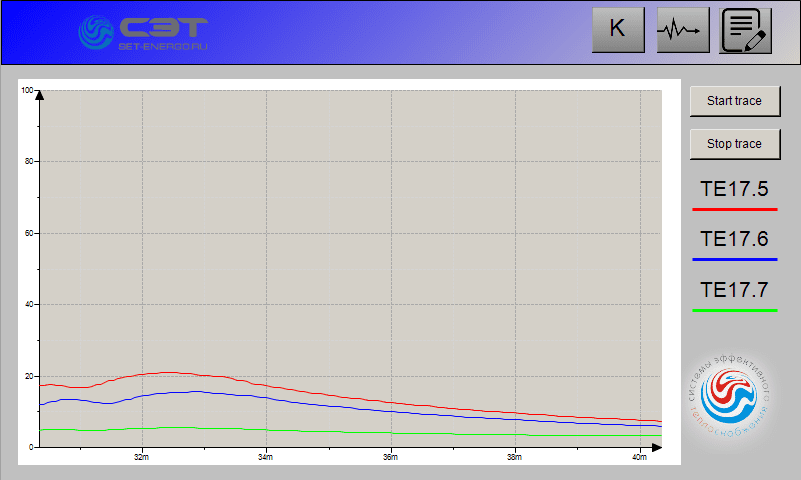Viewport: 801px width, 480px height.
Task: Select the TE17.6 legend label
Action: (x=734, y=240)
